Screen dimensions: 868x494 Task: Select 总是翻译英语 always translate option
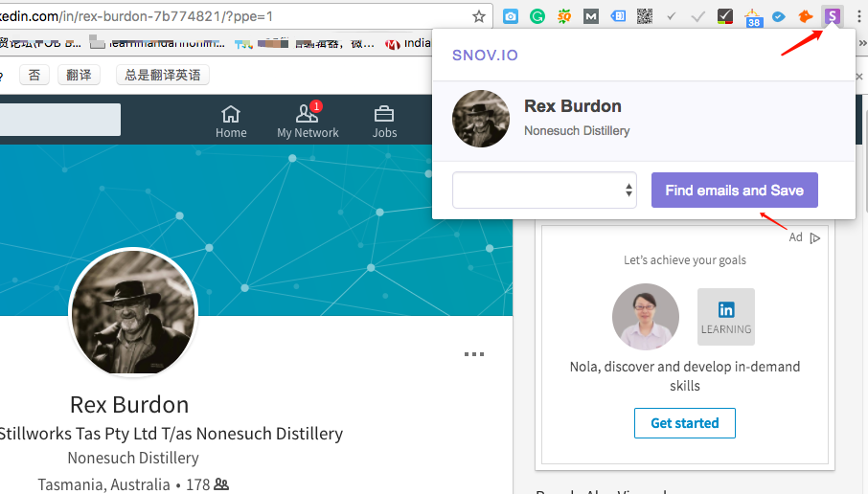click(x=162, y=75)
